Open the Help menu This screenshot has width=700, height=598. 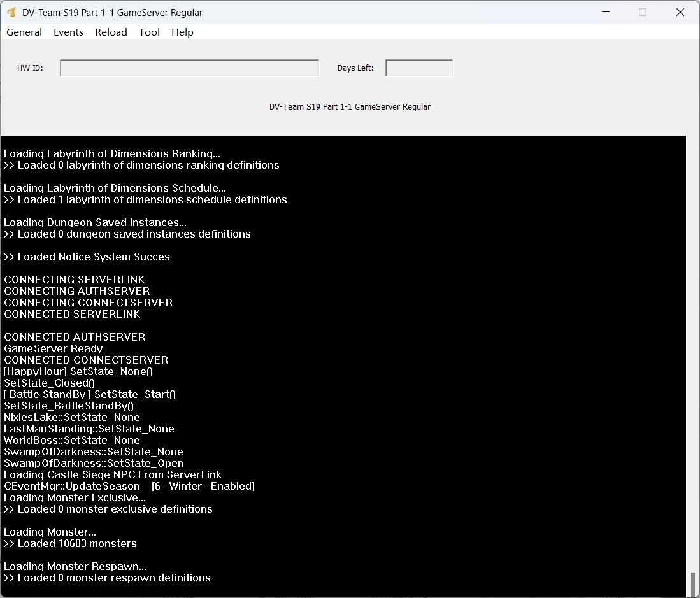(182, 32)
